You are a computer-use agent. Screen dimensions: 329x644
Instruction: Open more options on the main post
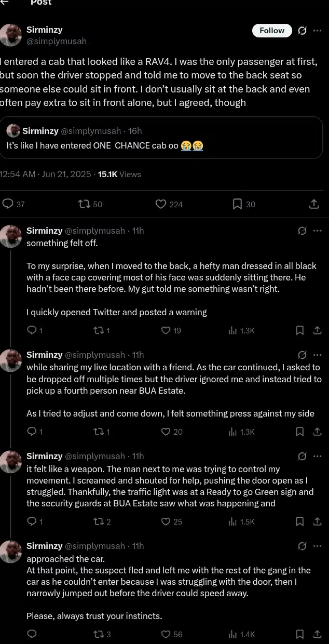coord(317,31)
